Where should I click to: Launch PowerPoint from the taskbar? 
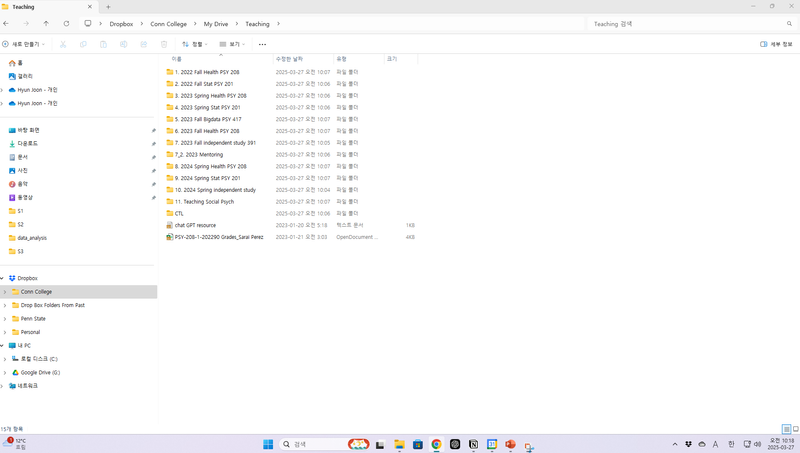[x=510, y=444]
